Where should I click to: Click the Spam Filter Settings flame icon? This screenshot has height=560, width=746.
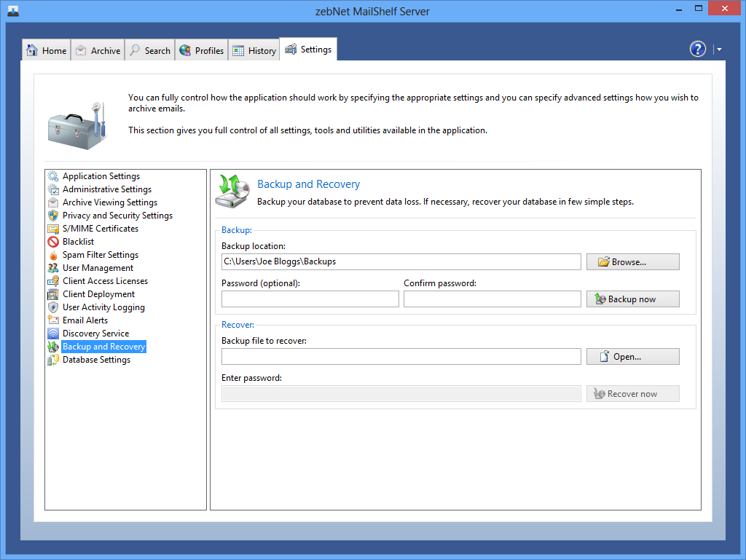pos(53,255)
